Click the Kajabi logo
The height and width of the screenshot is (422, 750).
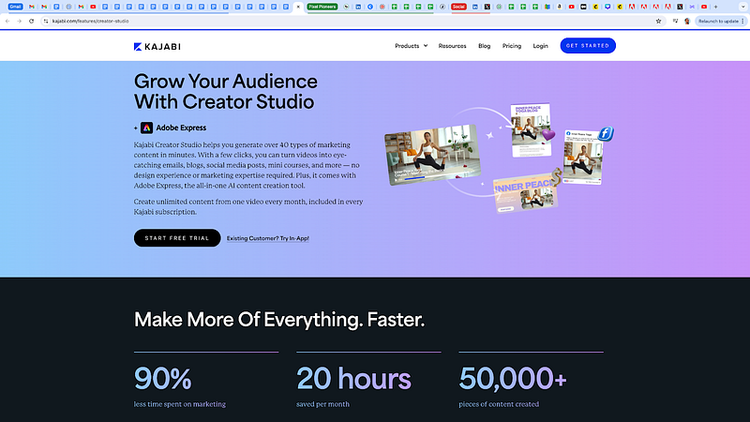tap(157, 46)
